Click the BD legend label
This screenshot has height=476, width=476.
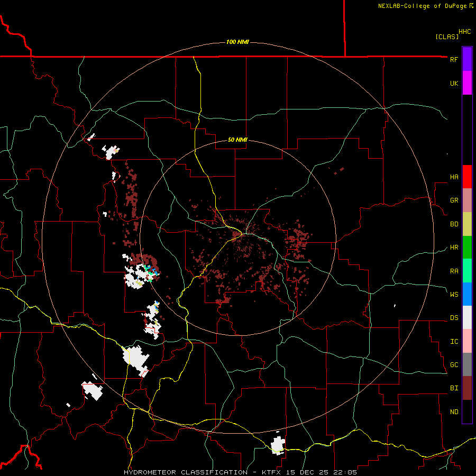(454, 224)
